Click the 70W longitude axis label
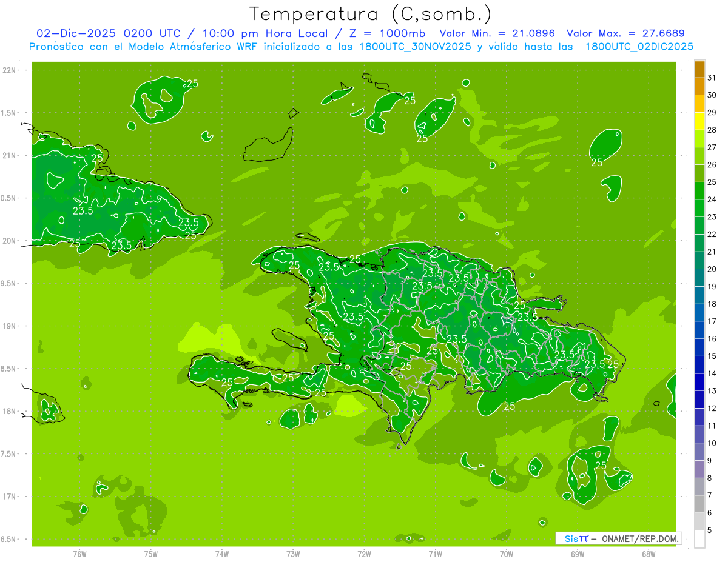Viewport: 728px width, 562px height. pos(507,554)
